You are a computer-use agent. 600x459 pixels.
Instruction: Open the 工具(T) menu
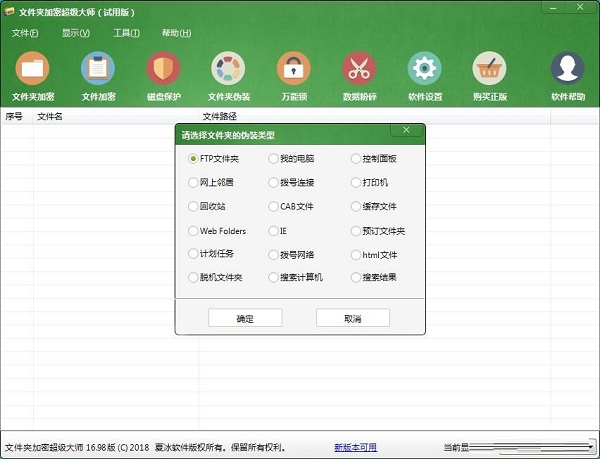126,33
